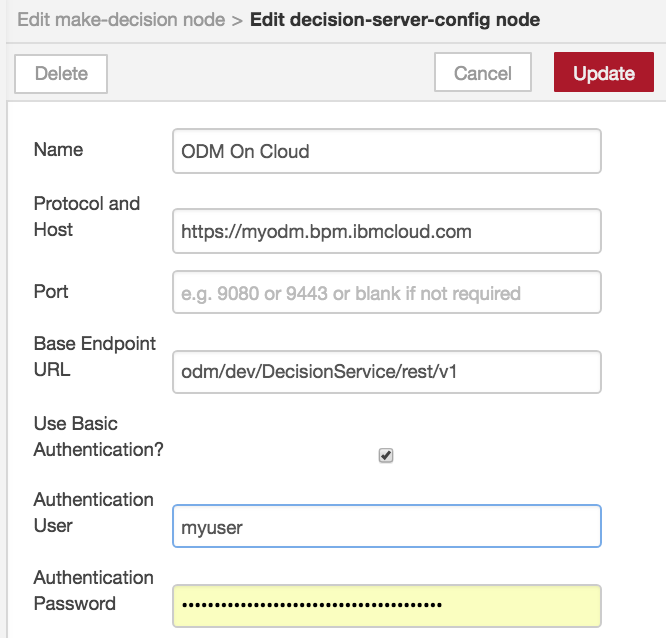Go back to Edit make-decision node breadcrumb
This screenshot has width=666, height=638.
121,20
